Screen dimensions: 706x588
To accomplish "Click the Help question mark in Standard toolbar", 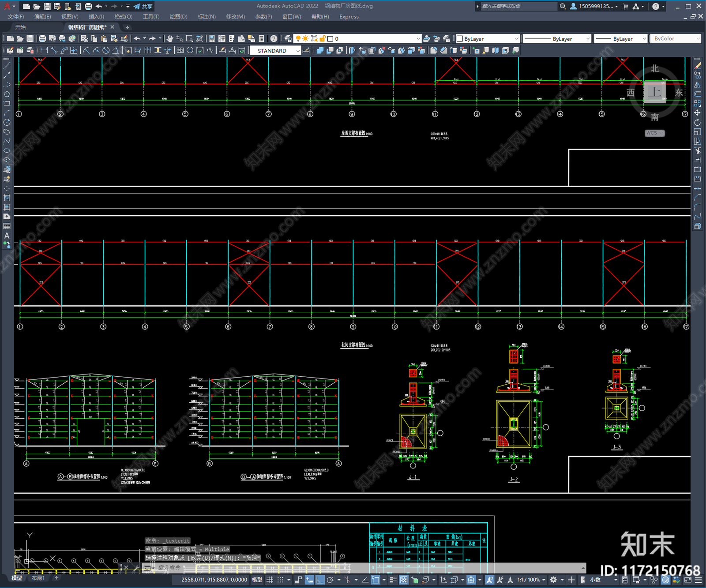I will pyautogui.click(x=274, y=39).
